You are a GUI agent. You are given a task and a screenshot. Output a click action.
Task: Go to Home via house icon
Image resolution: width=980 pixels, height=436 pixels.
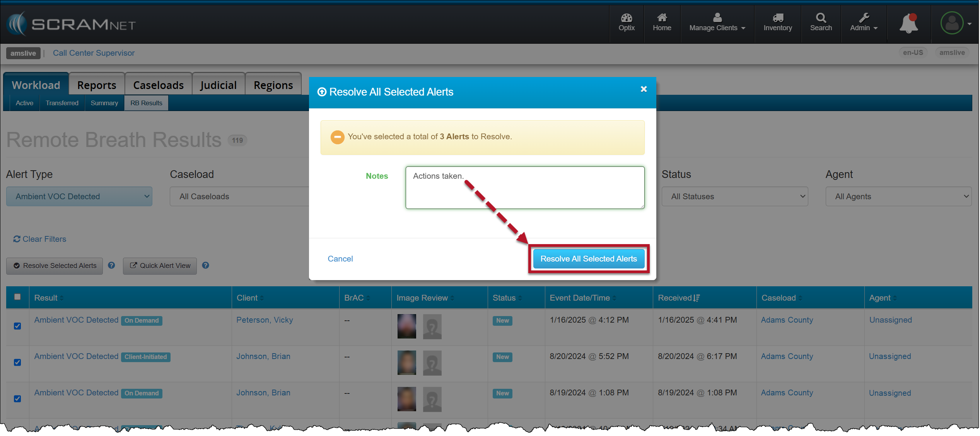click(x=662, y=18)
